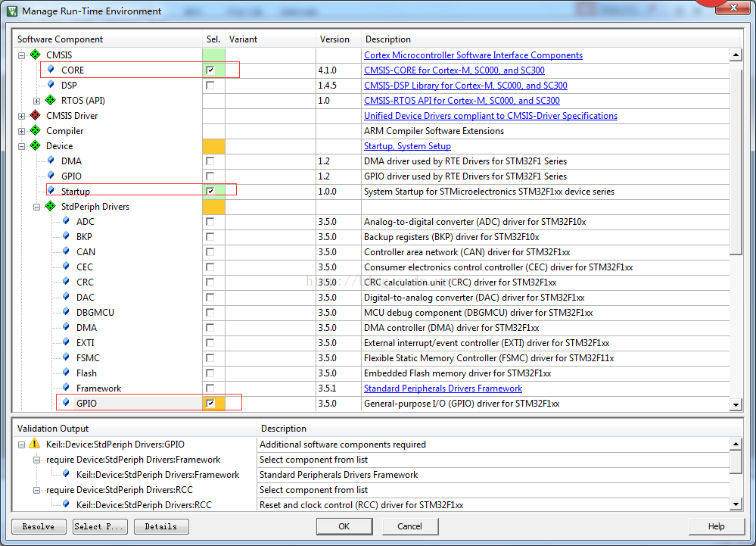The image size is (756, 546).
Task: Open the Startup, System Setup link
Action: [407, 145]
